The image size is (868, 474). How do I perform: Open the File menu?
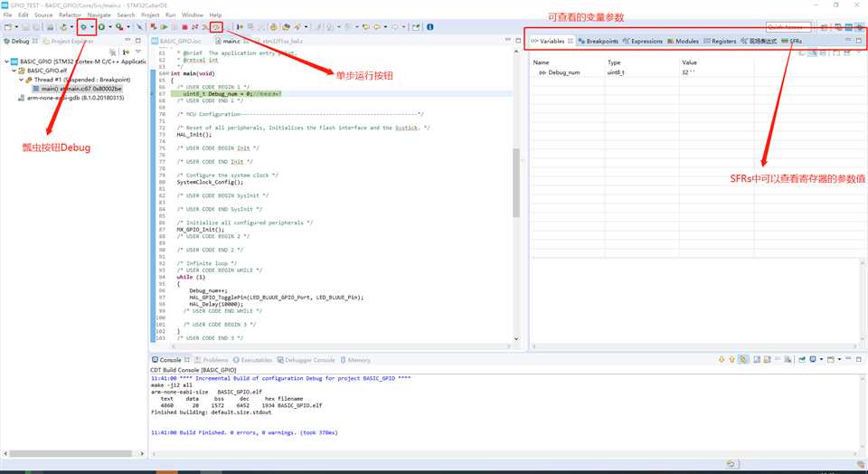pos(8,15)
